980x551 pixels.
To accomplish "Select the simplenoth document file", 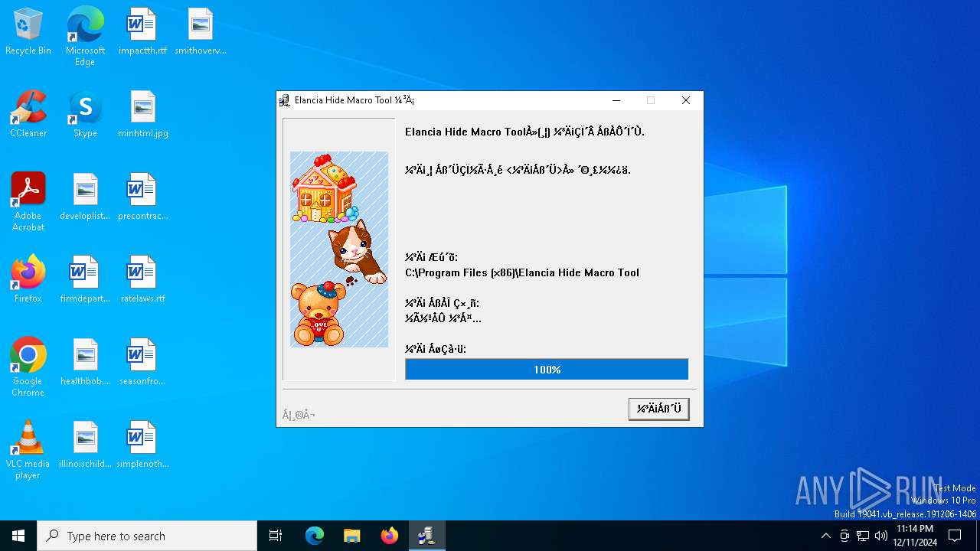I will coord(143,445).
